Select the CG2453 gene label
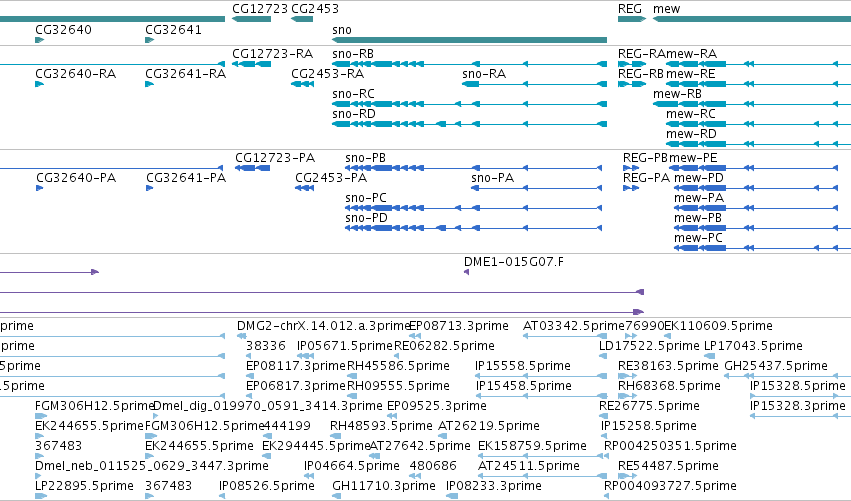Screen dimensions: 851x501 [315, 9]
